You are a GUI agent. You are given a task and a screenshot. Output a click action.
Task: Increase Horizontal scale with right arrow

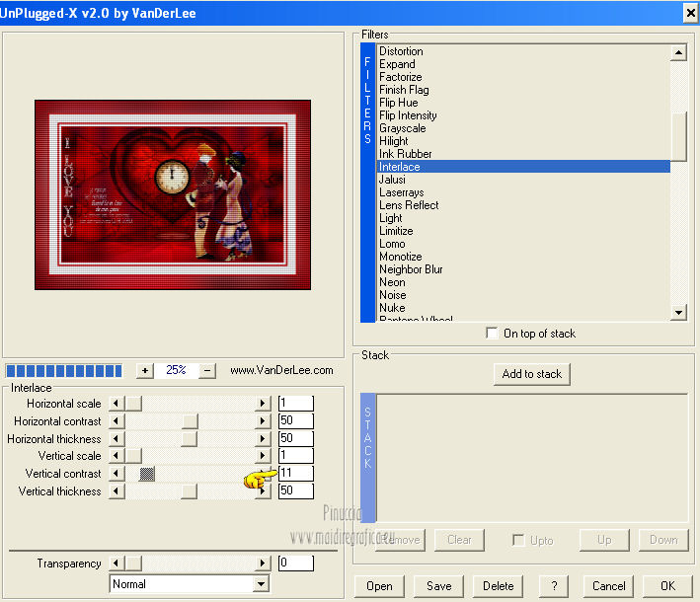point(263,404)
